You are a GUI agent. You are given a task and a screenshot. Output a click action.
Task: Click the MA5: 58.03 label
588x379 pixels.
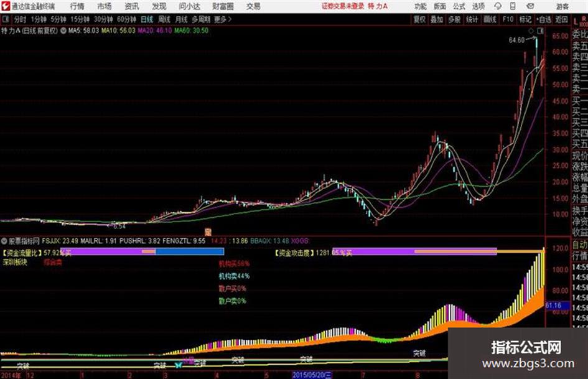tap(83, 30)
